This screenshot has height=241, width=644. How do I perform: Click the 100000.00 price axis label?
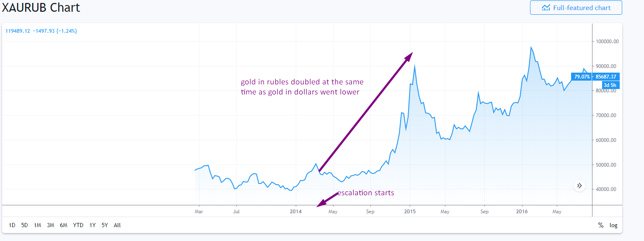(607, 42)
